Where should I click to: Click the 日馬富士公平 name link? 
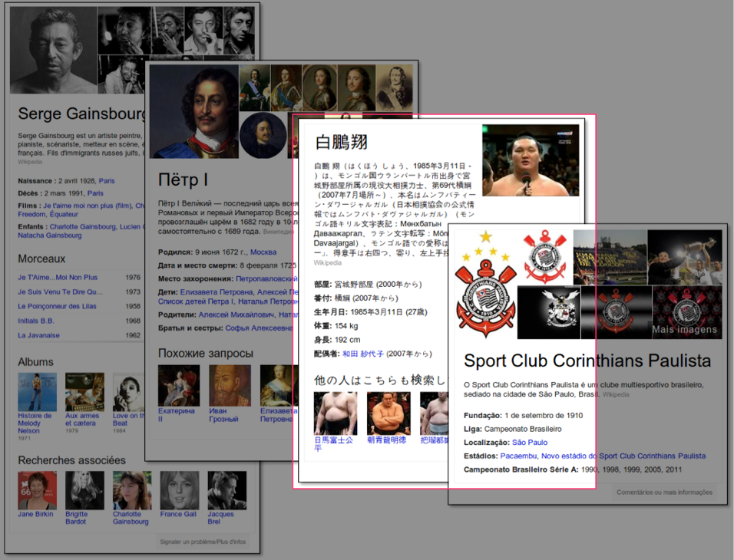tap(333, 443)
